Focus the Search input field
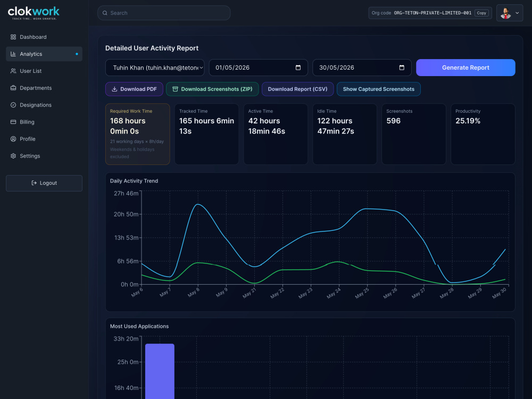Screen dimensions: 532x399 coord(164,13)
